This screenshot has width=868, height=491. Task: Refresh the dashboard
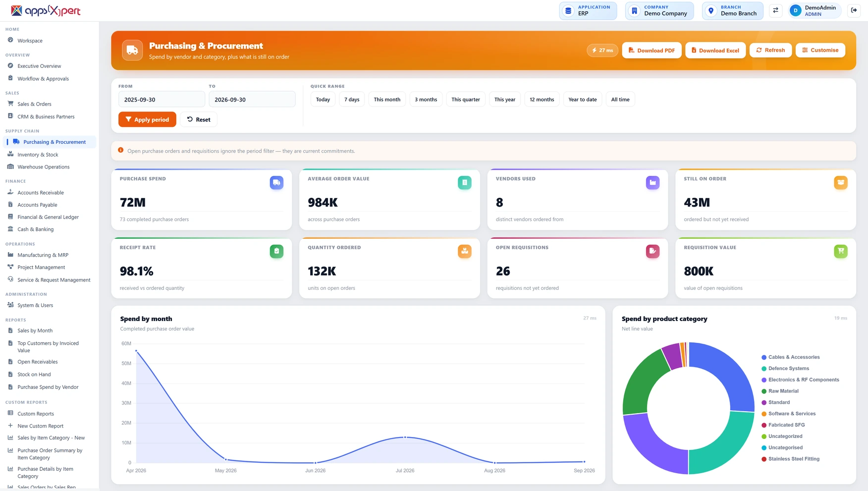[x=770, y=50]
